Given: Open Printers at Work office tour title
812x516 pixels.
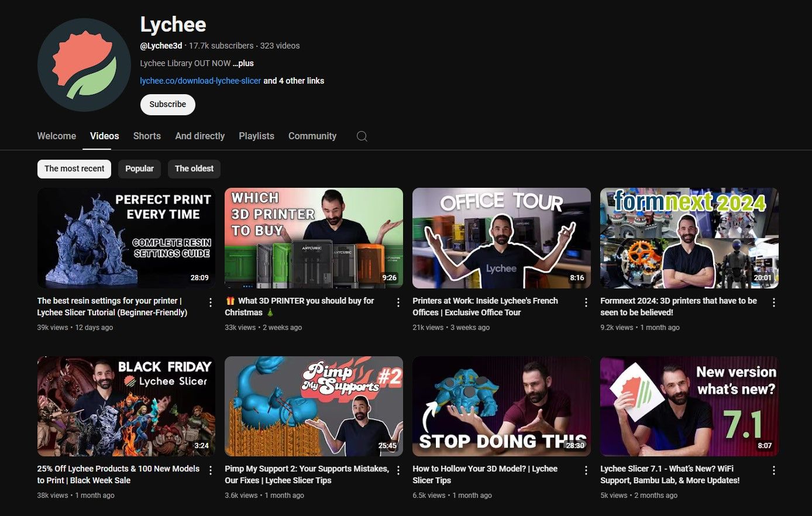Looking at the screenshot, I should [x=485, y=307].
